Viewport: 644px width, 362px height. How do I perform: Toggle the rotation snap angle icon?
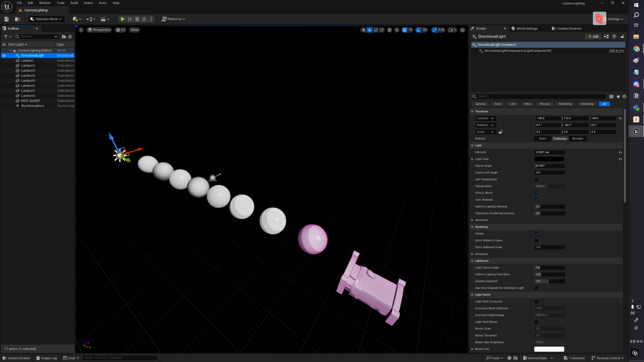418,30
